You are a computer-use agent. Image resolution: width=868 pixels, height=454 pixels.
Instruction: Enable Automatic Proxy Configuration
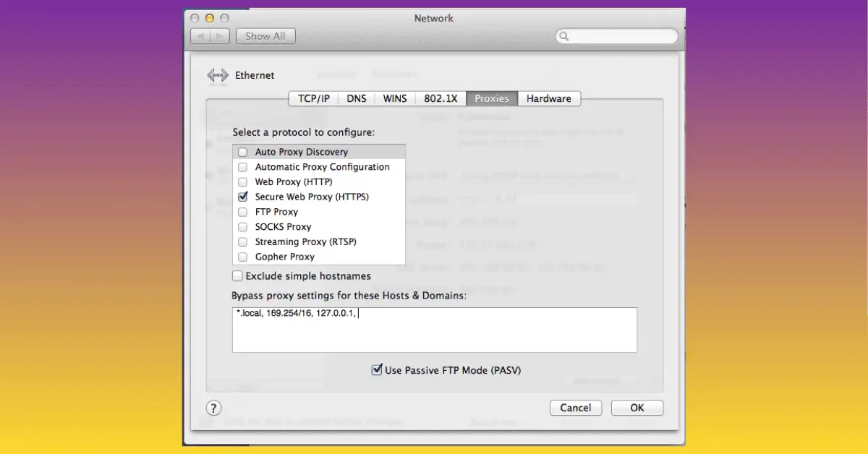pos(242,166)
